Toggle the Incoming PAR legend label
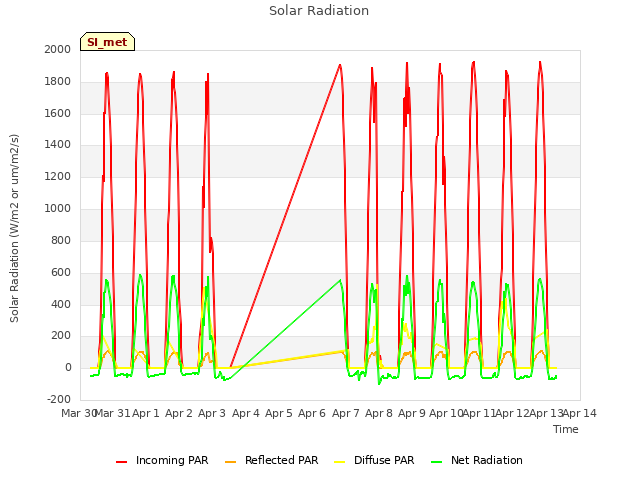Screen dimensions: 640x480 pyautogui.click(x=172, y=460)
